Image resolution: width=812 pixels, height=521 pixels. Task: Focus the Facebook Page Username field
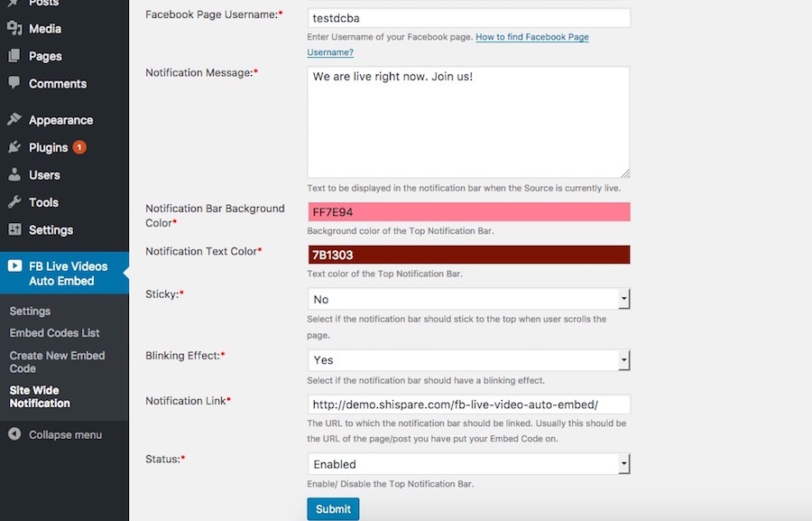click(468, 18)
